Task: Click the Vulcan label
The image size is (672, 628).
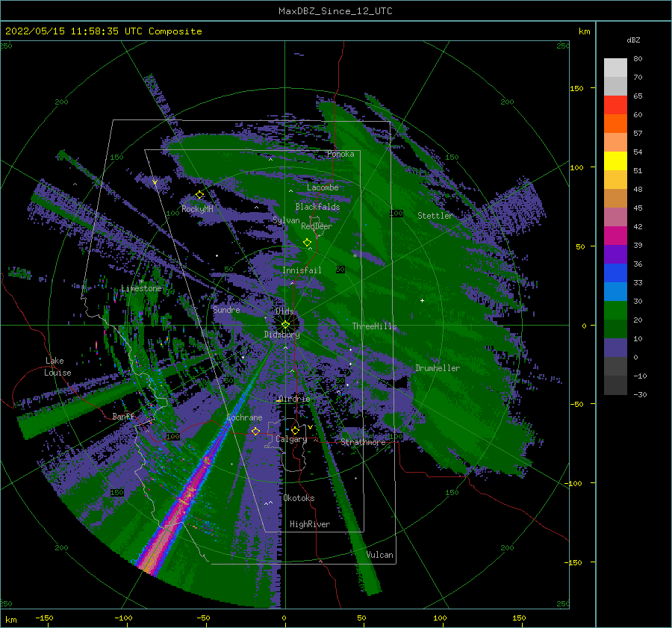Action: [380, 555]
